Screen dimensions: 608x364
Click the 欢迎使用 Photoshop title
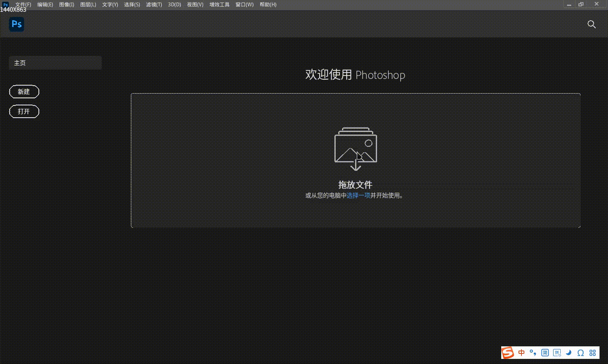[x=356, y=75]
